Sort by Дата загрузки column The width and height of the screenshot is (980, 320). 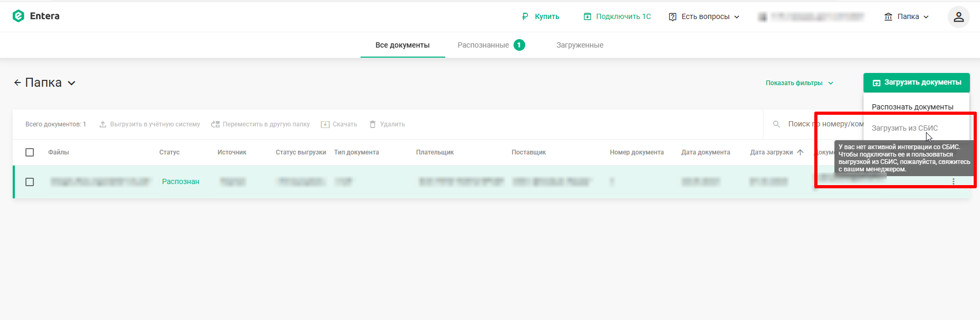(771, 152)
